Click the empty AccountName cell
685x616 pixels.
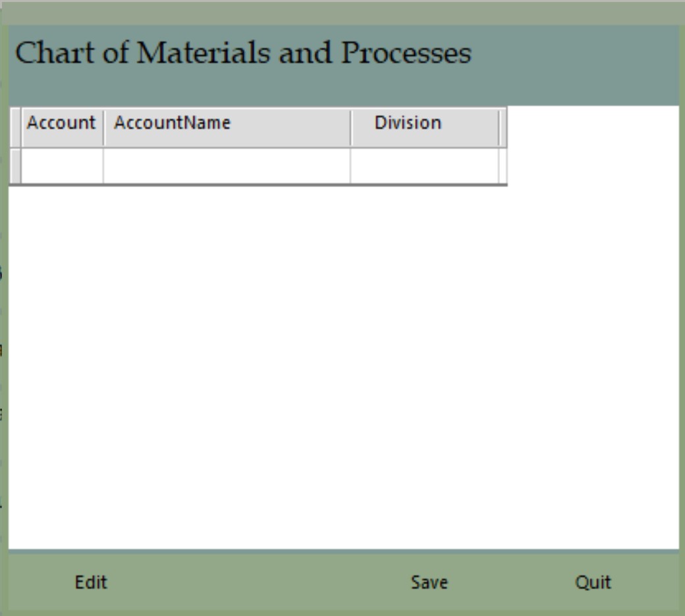pyautogui.click(x=226, y=166)
